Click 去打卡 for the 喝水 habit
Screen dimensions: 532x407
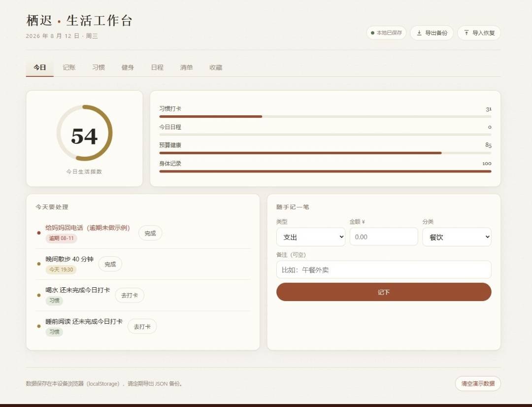coord(130,295)
